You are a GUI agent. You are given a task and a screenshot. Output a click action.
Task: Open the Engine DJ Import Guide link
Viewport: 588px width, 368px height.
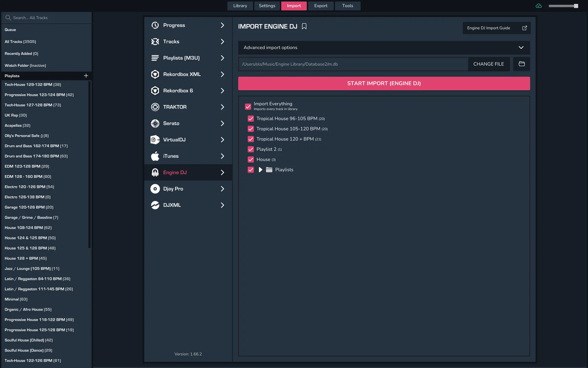(496, 28)
